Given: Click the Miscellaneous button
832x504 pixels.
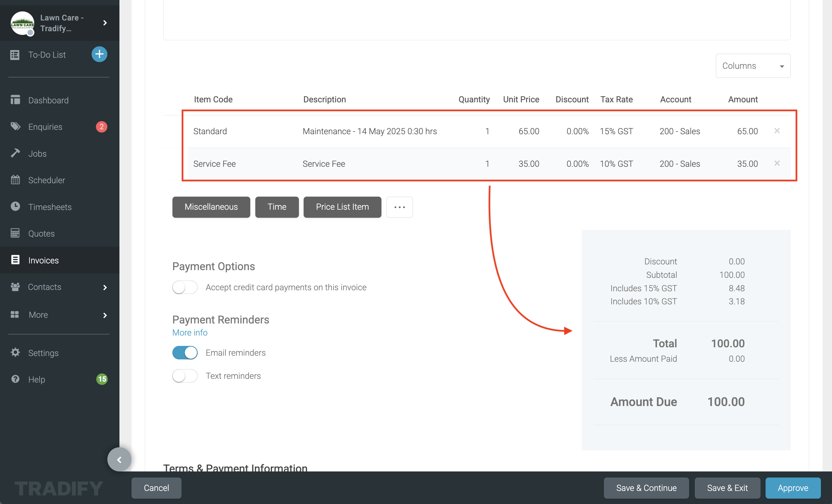Looking at the screenshot, I should pyautogui.click(x=211, y=207).
